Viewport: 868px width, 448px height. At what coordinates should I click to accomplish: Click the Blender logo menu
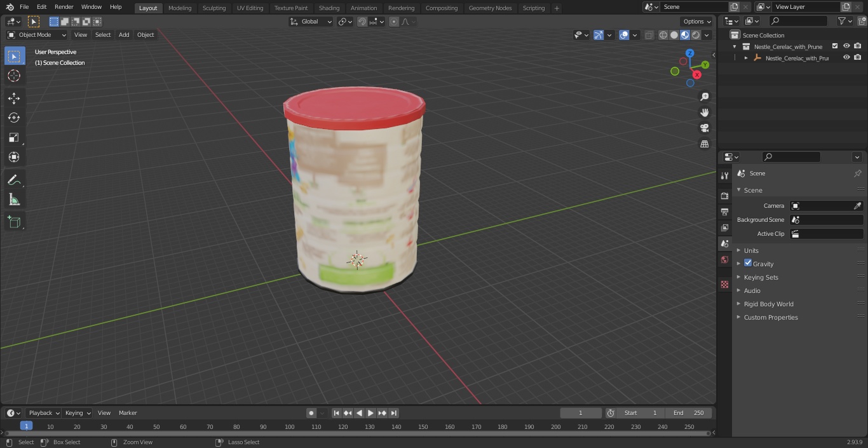[x=10, y=7]
